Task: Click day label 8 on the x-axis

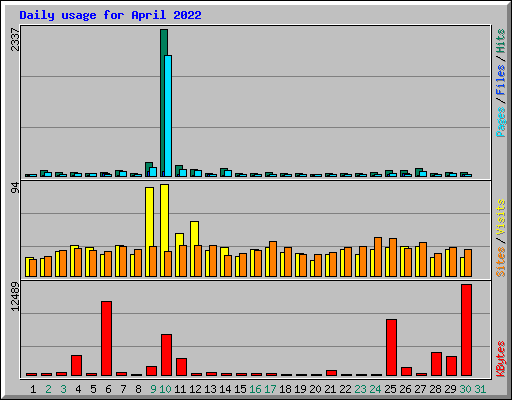Action: point(138,389)
